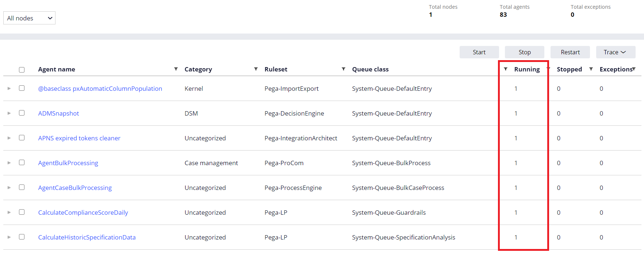Sort by the Ruleset column header
The image size is (644, 253).
(276, 69)
